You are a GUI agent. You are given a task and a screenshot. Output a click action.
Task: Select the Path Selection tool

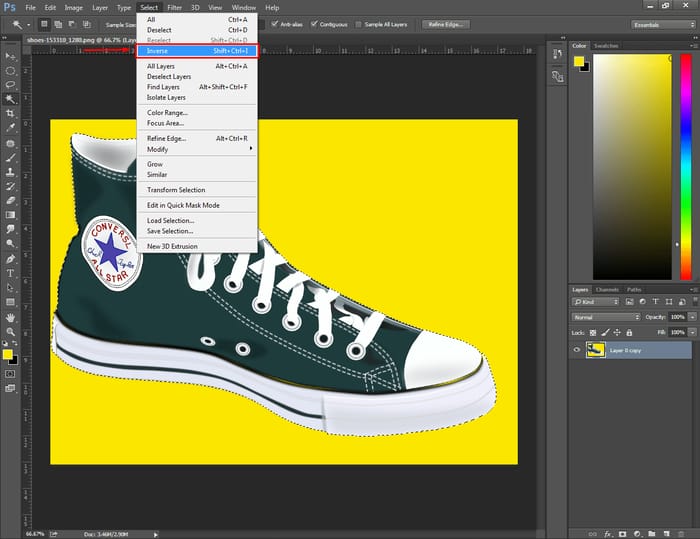tap(10, 288)
